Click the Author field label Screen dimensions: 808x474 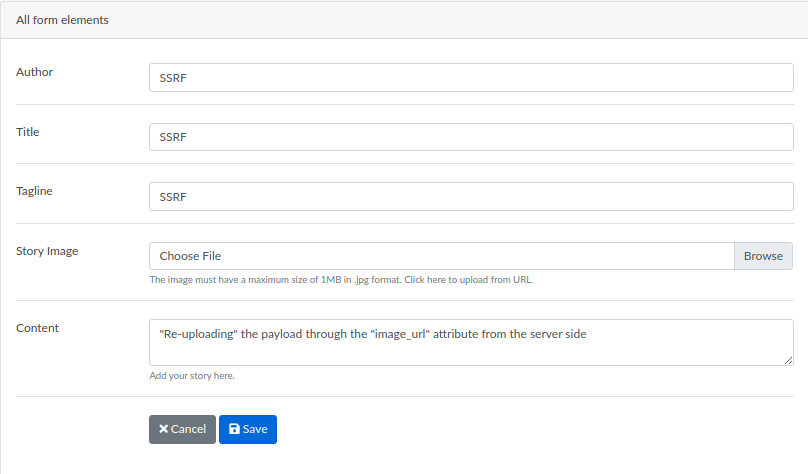pos(35,72)
